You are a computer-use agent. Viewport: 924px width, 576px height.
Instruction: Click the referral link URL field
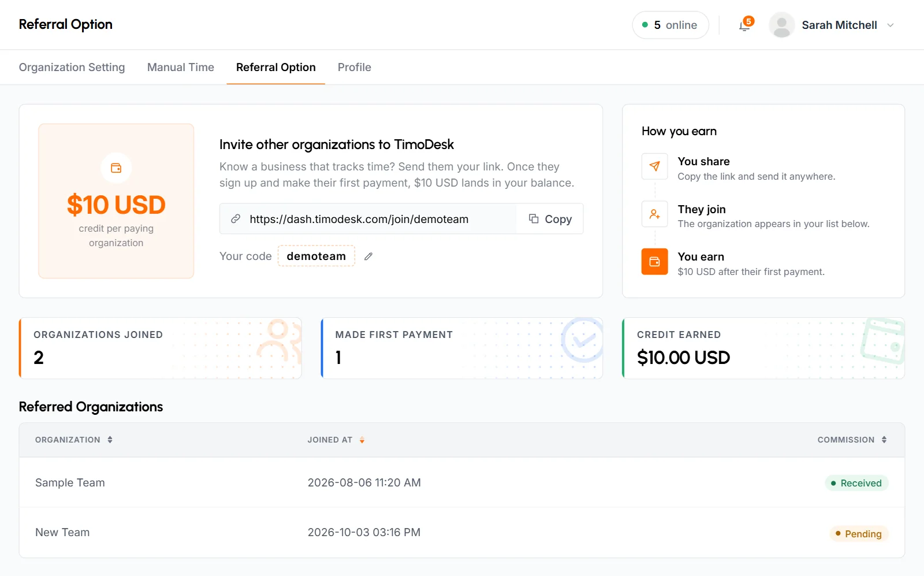pyautogui.click(x=368, y=219)
